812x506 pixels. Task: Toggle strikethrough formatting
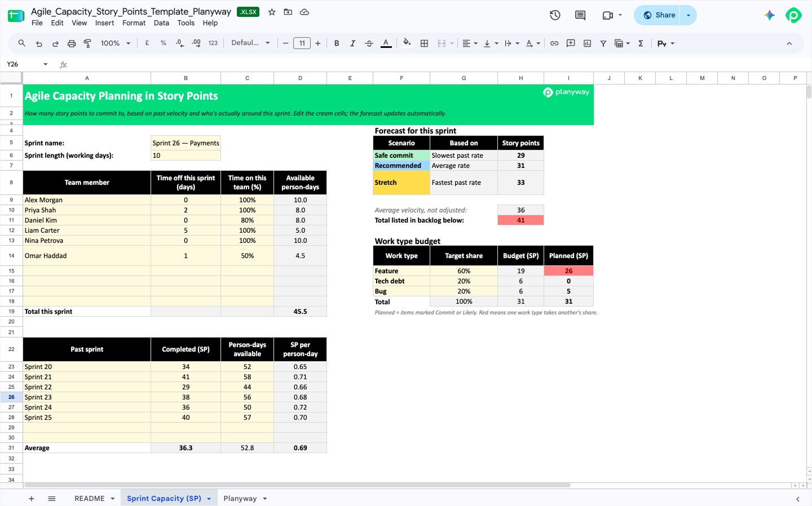pyautogui.click(x=369, y=43)
